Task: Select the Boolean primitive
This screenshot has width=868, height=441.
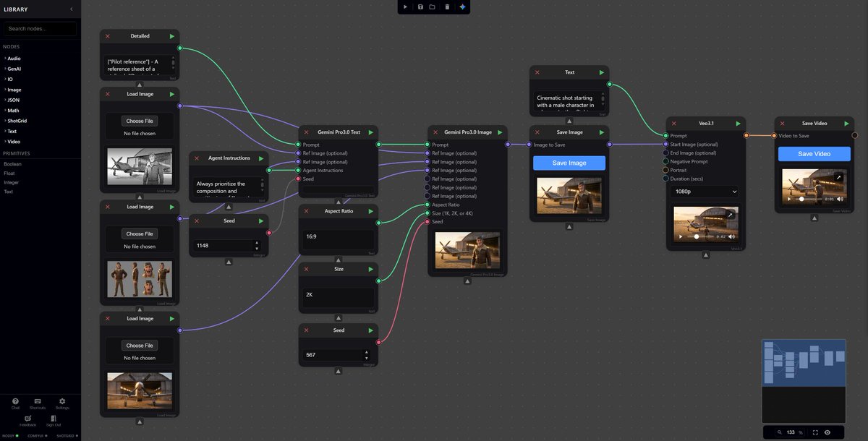Action: (14, 164)
